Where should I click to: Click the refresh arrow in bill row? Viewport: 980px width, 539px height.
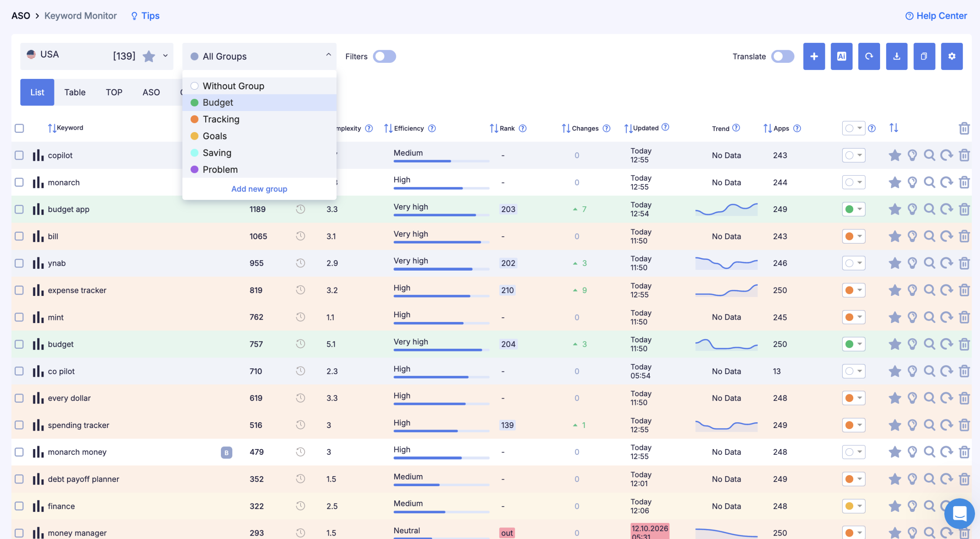coord(947,237)
